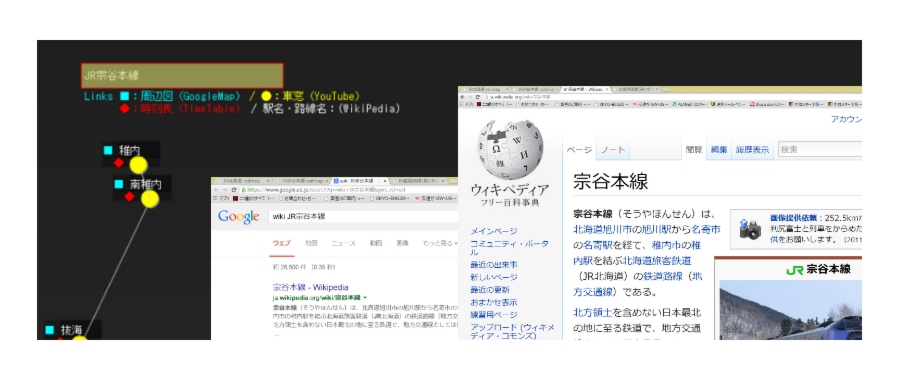Click the JR logo in the 宗谷本線 infobox
900x380 pixels.
point(794,269)
